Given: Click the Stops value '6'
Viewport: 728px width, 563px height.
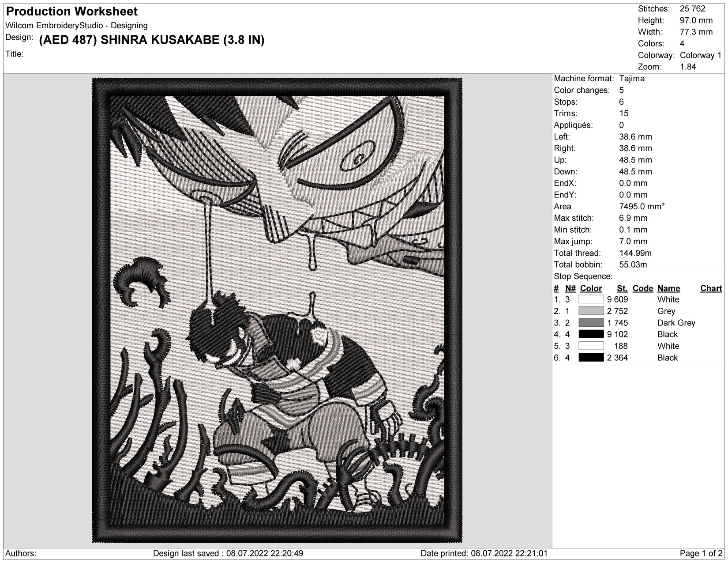Looking at the screenshot, I should point(621,102).
